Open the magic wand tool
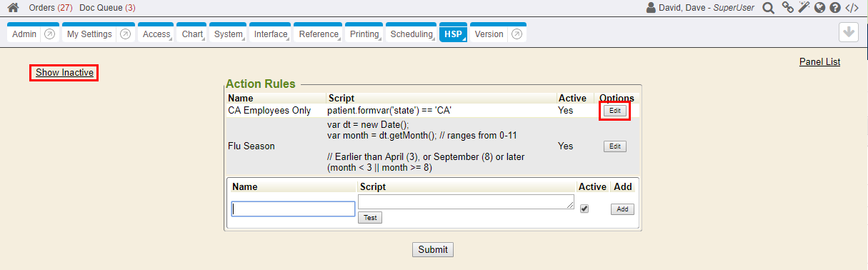868x270 pixels. tap(804, 8)
